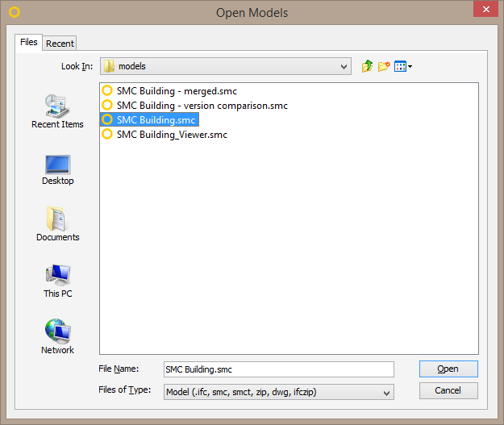This screenshot has height=425, width=504.
Task: Click the File Name input field
Action: (x=279, y=369)
